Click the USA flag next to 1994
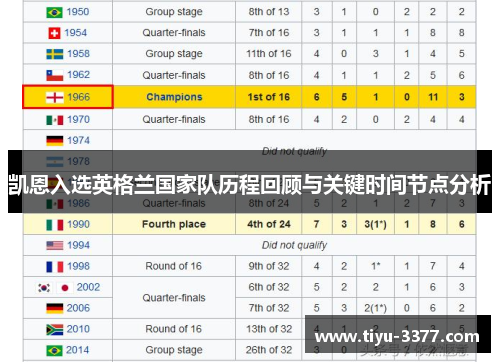 click(x=55, y=246)
